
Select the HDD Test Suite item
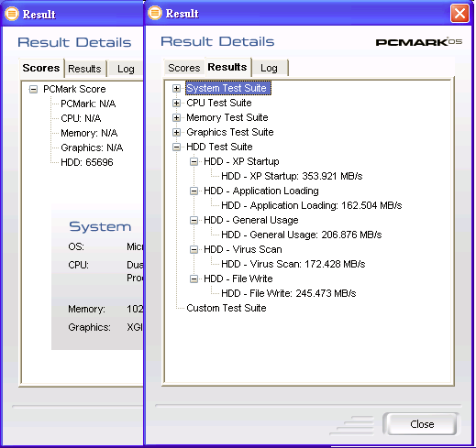click(x=219, y=147)
